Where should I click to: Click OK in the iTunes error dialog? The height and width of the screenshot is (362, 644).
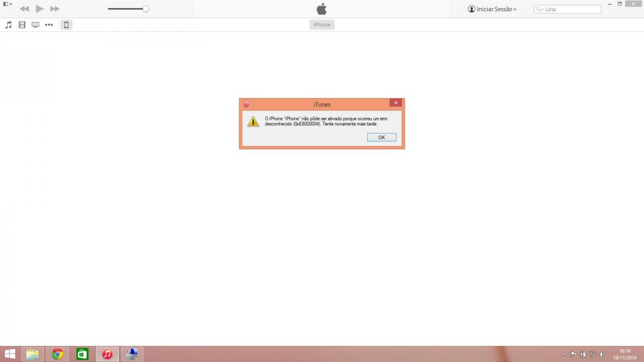[382, 137]
